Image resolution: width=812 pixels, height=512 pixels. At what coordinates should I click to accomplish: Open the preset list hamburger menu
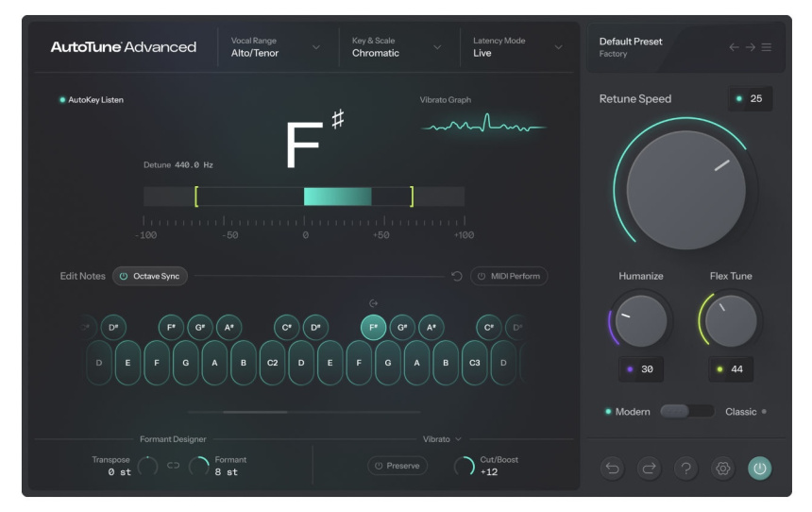coord(767,47)
